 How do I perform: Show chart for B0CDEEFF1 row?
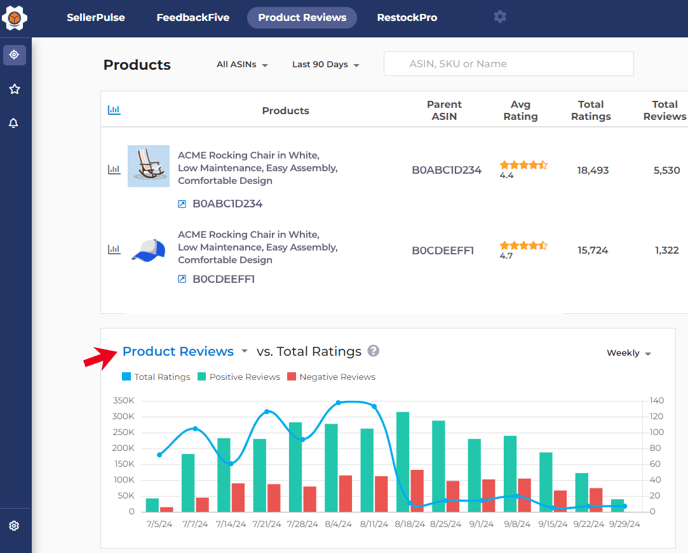click(114, 250)
